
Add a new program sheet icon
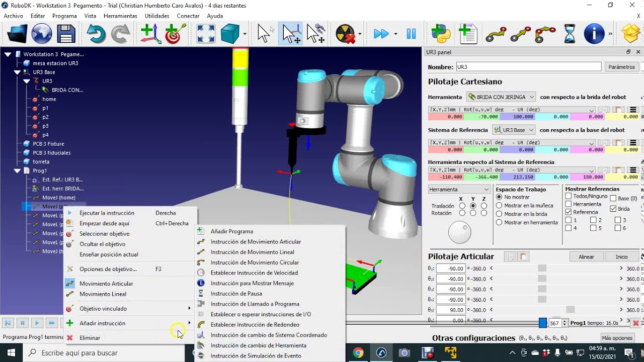point(468,34)
